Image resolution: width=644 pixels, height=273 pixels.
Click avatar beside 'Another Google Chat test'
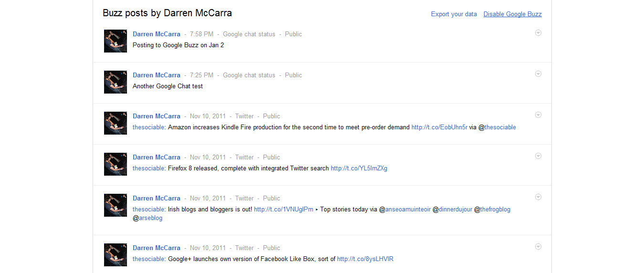coord(116,82)
